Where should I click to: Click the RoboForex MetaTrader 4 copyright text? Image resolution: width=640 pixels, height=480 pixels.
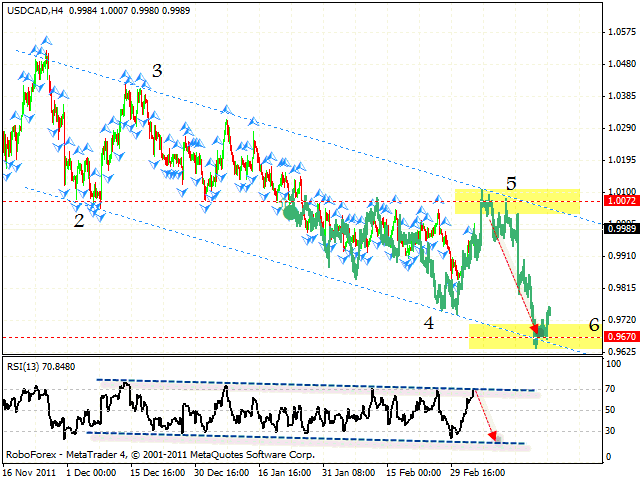[x=158, y=453]
